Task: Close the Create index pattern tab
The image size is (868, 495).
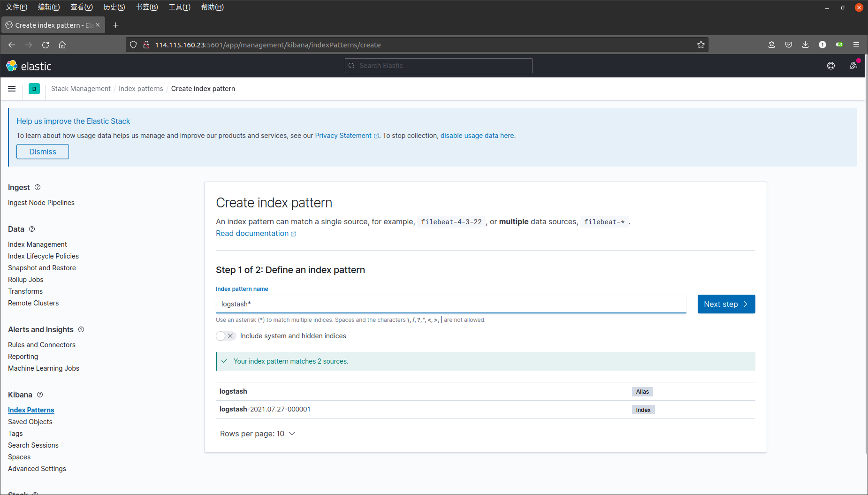Action: [98, 25]
